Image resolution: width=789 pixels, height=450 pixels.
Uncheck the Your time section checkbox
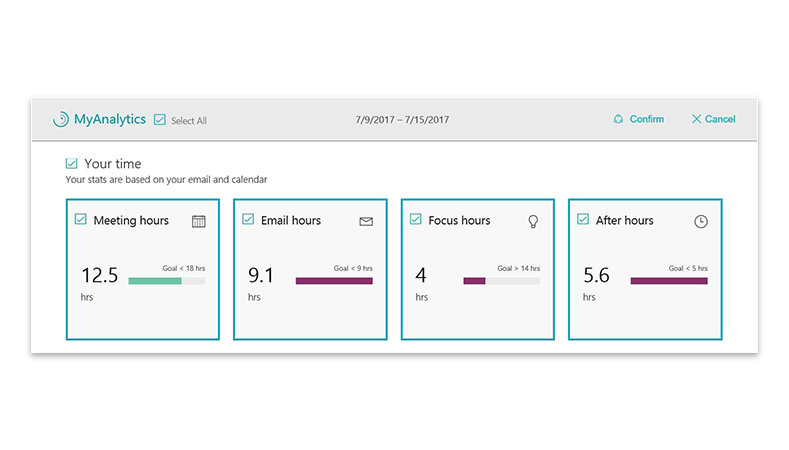(x=71, y=163)
